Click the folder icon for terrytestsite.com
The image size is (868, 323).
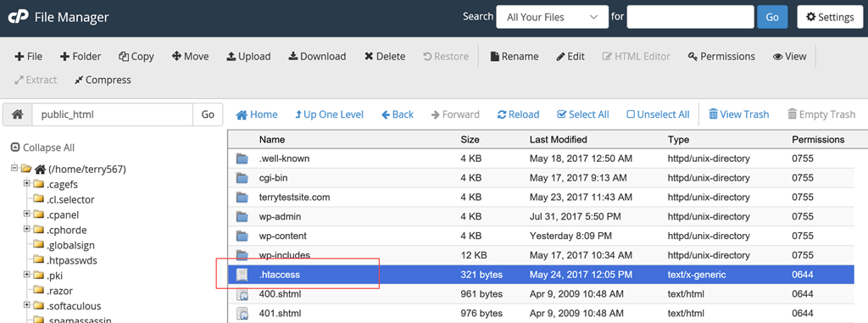click(242, 198)
